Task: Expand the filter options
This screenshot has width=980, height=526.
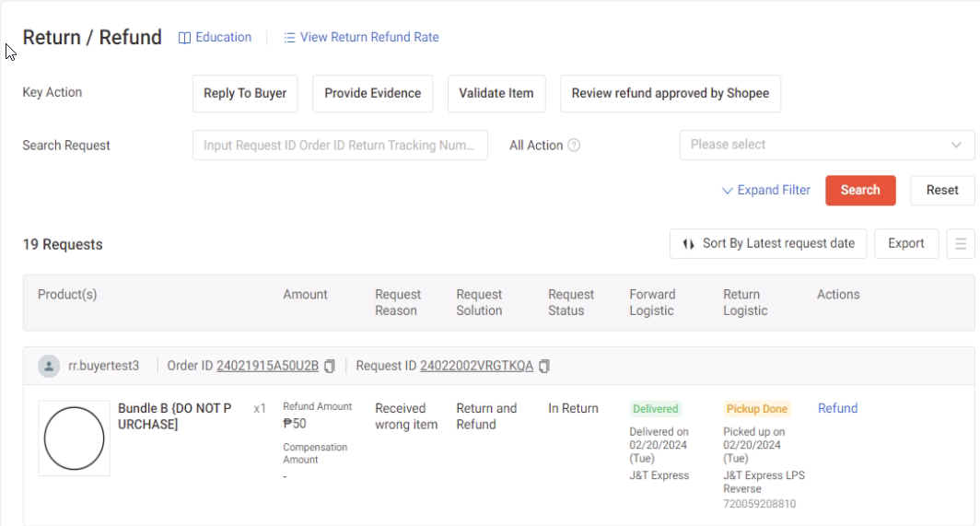Action: pos(766,191)
